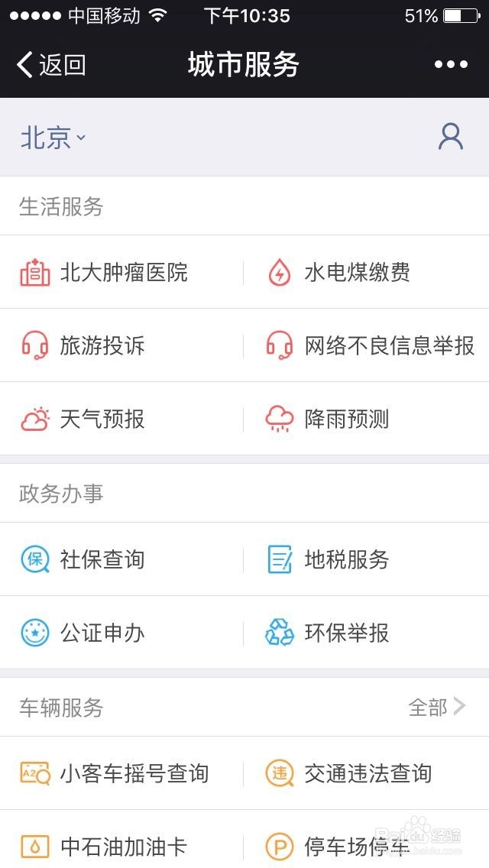
Task: Tap the rain cloud icon for 降雨预测
Action: [279, 419]
